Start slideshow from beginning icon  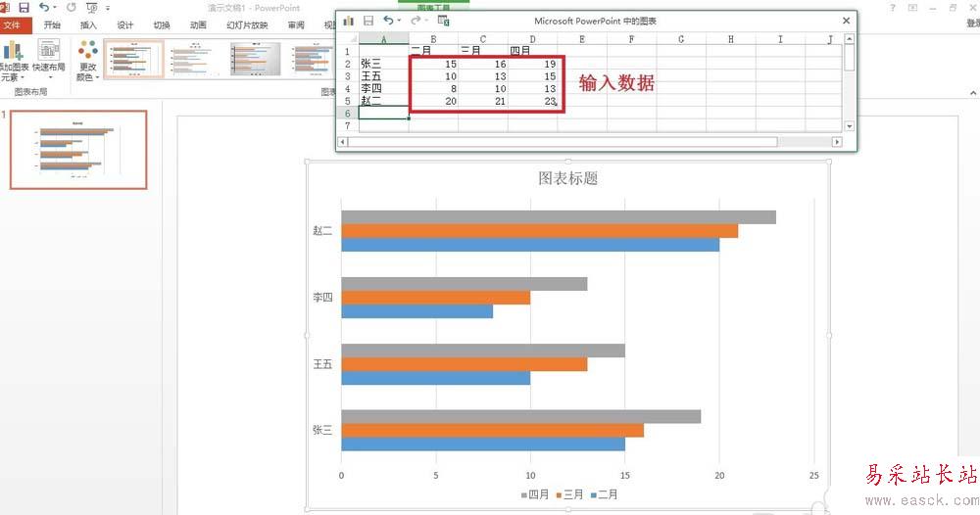coord(92,8)
